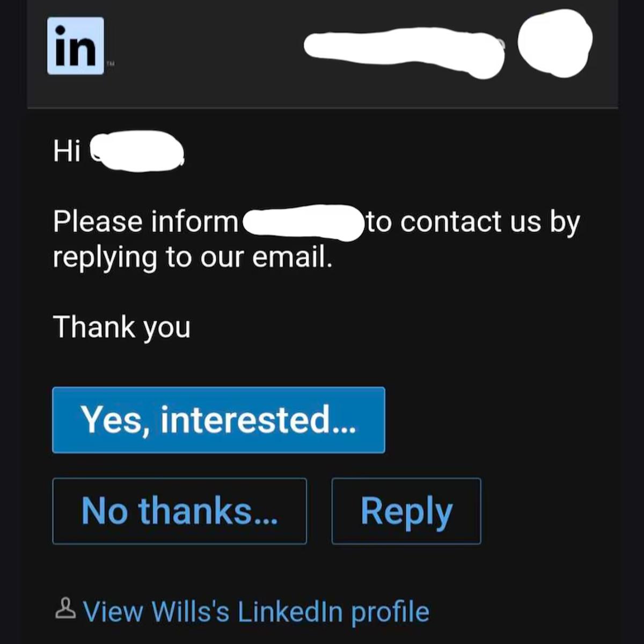The image size is (644, 644).
Task: Open the redacted round profile avatar
Action: point(555,43)
